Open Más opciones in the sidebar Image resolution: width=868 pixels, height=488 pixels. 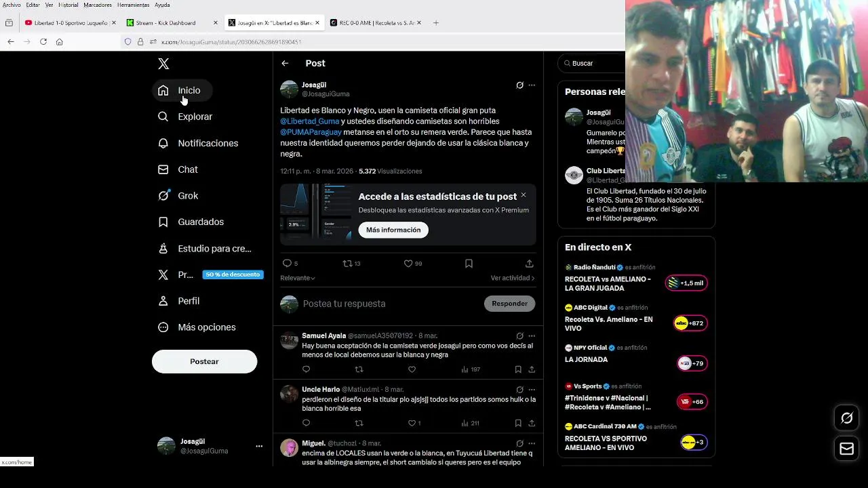pos(197,327)
